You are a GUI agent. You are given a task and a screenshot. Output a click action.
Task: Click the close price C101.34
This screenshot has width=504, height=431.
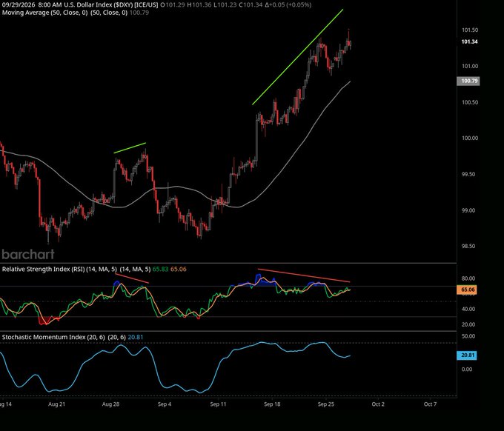251,5
